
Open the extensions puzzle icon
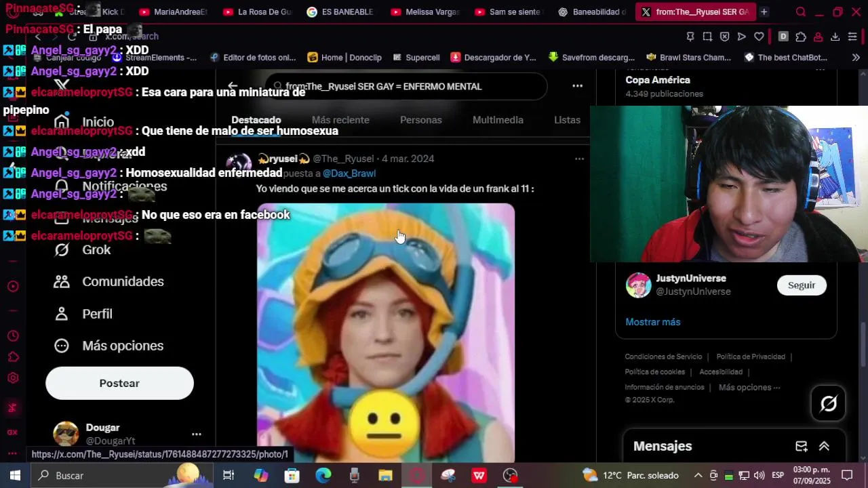[801, 37]
